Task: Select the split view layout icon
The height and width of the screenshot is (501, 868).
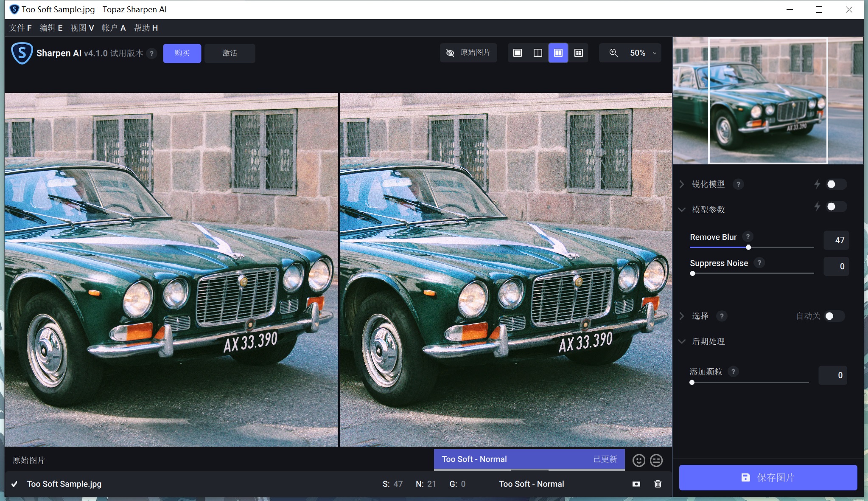Action: (538, 53)
